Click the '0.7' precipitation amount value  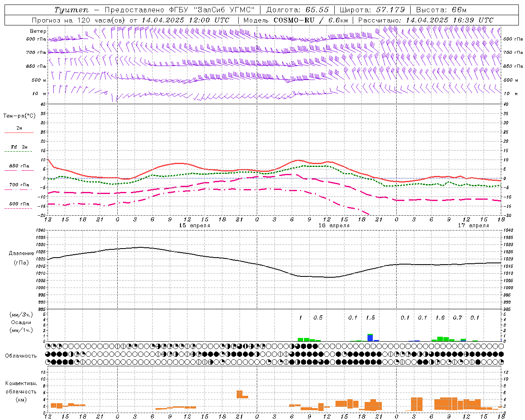pyautogui.click(x=458, y=318)
